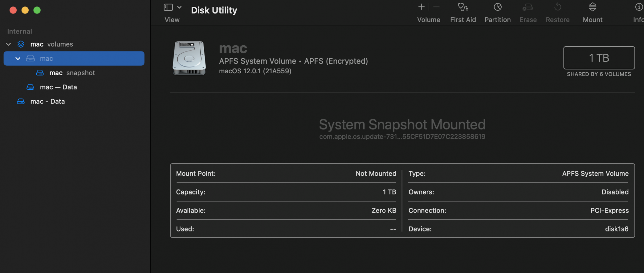Remove volume using the minus icon
Viewport: 644px width, 273px height.
pos(436,7)
